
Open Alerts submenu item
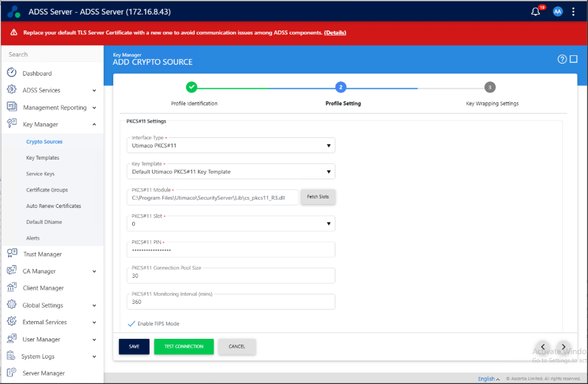[x=32, y=238]
